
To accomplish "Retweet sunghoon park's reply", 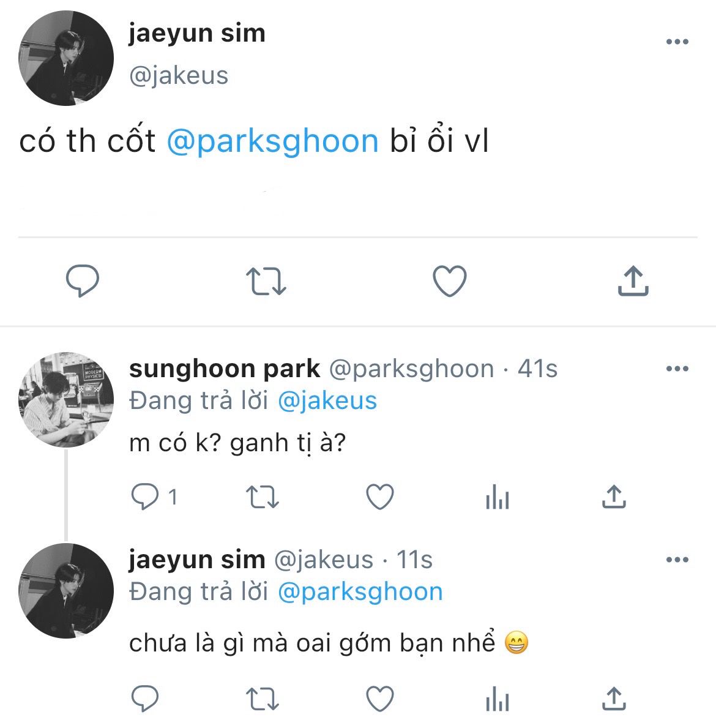I will tap(262, 497).
